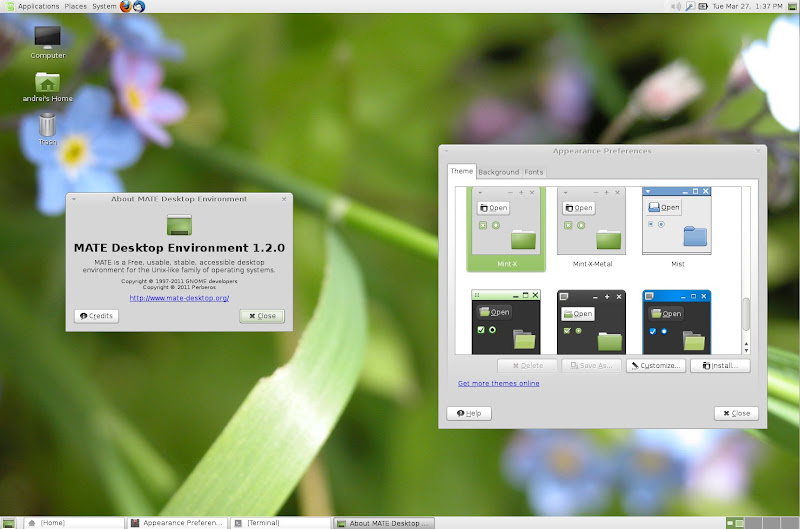Select the dark theme with black titlebar
The height and width of the screenshot is (529, 800).
pyautogui.click(x=591, y=322)
